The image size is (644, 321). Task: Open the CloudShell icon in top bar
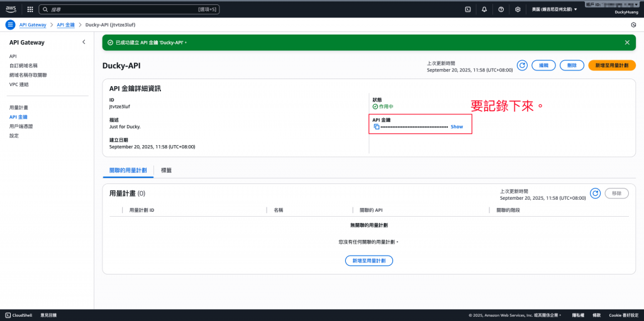pyautogui.click(x=467, y=9)
